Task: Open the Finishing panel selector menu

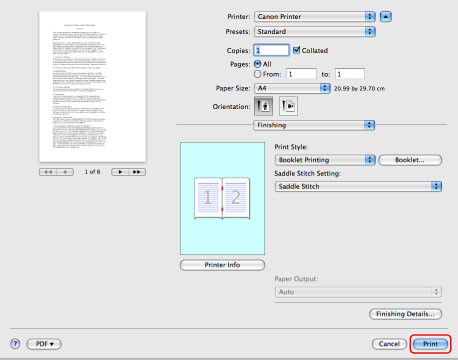Action: pos(314,125)
